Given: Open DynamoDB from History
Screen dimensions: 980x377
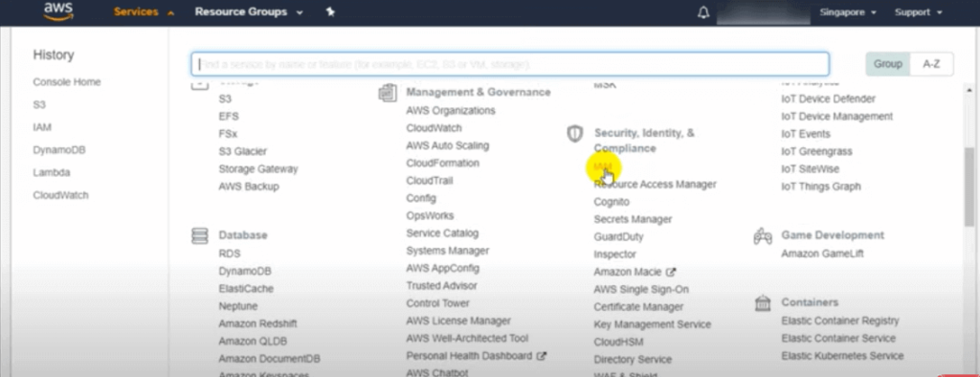Looking at the screenshot, I should click(59, 150).
